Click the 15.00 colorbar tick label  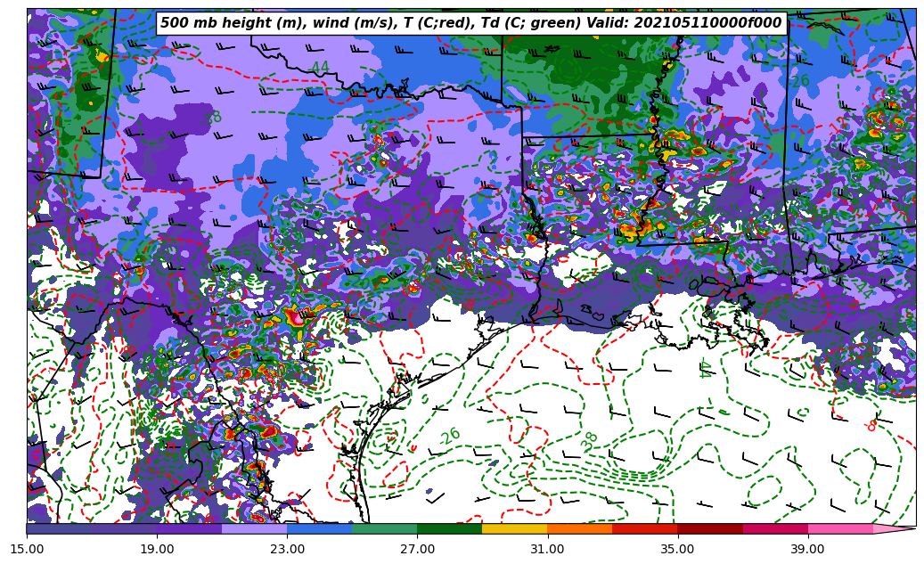coord(27,549)
